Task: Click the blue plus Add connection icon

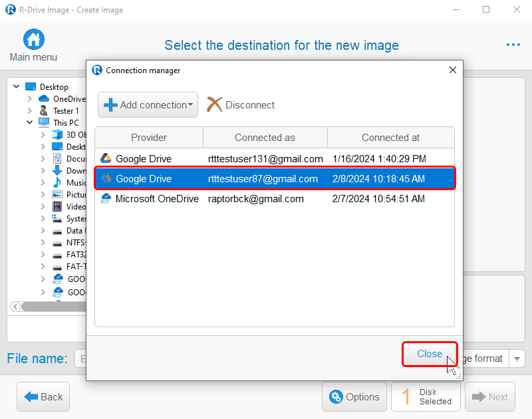Action: (110, 105)
